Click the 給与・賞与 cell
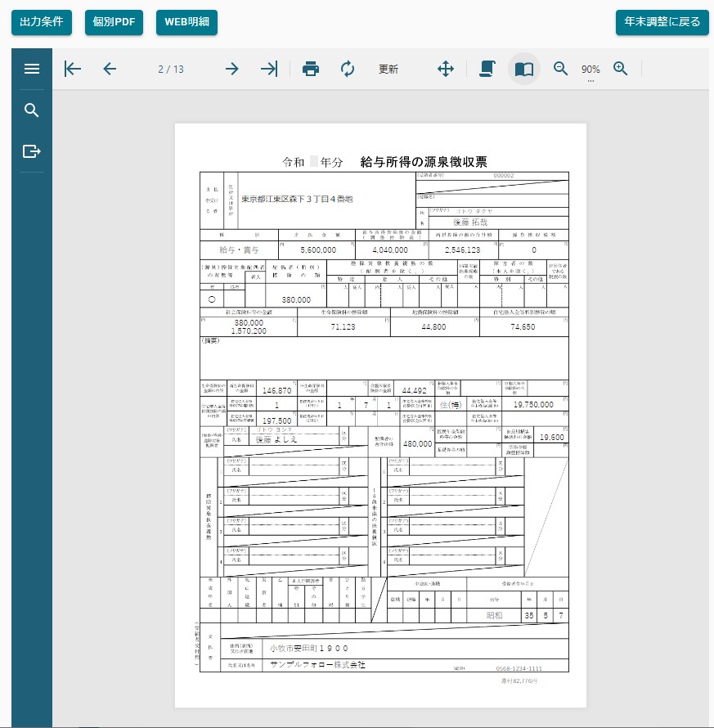The image size is (714, 728). tap(239, 249)
